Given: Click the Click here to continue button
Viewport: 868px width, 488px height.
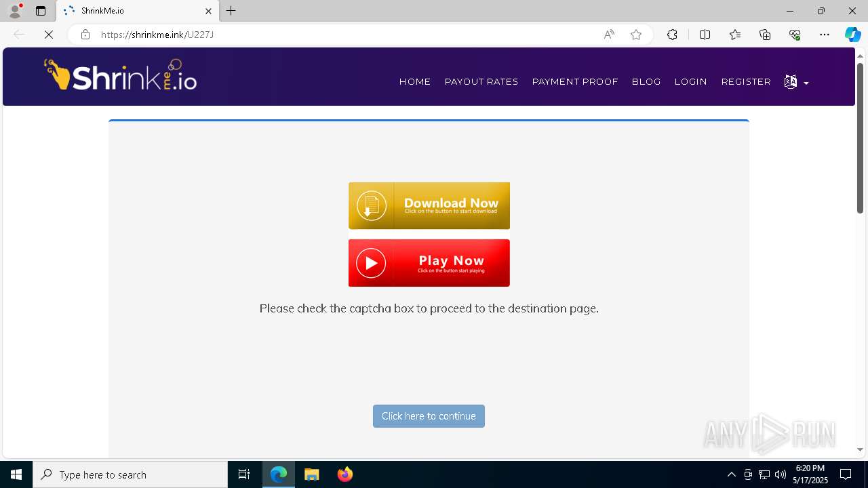Looking at the screenshot, I should pyautogui.click(x=429, y=416).
